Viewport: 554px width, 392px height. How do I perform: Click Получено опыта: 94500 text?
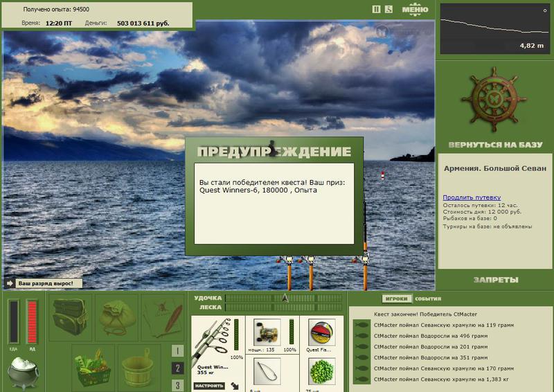click(x=56, y=10)
